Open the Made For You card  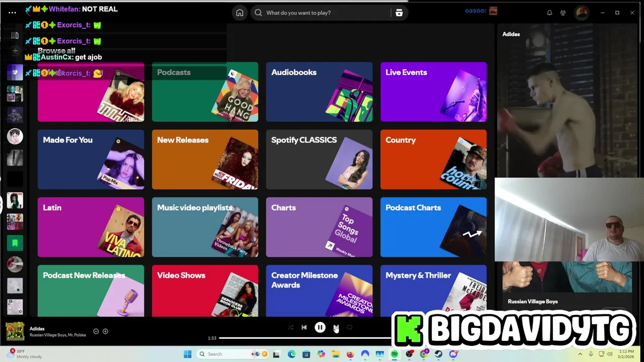91,159
